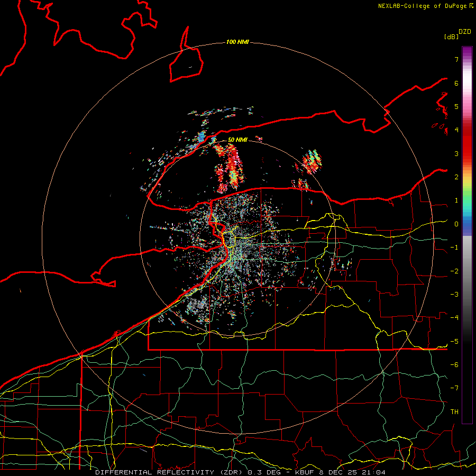Click the green-yellow band of the color bar

(467, 190)
